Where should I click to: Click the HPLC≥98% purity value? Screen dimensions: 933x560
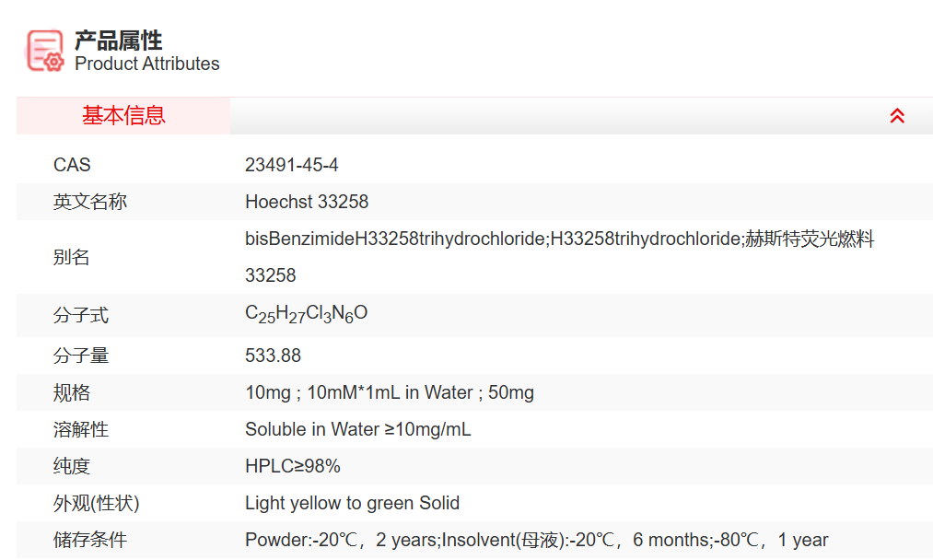click(x=293, y=467)
